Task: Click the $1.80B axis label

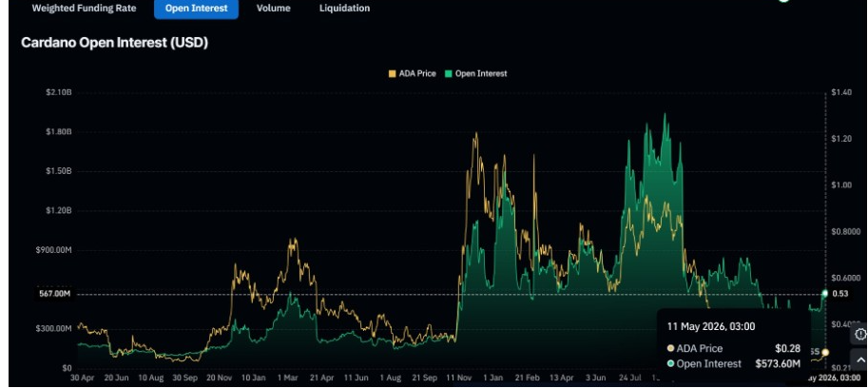Action: [x=59, y=132]
